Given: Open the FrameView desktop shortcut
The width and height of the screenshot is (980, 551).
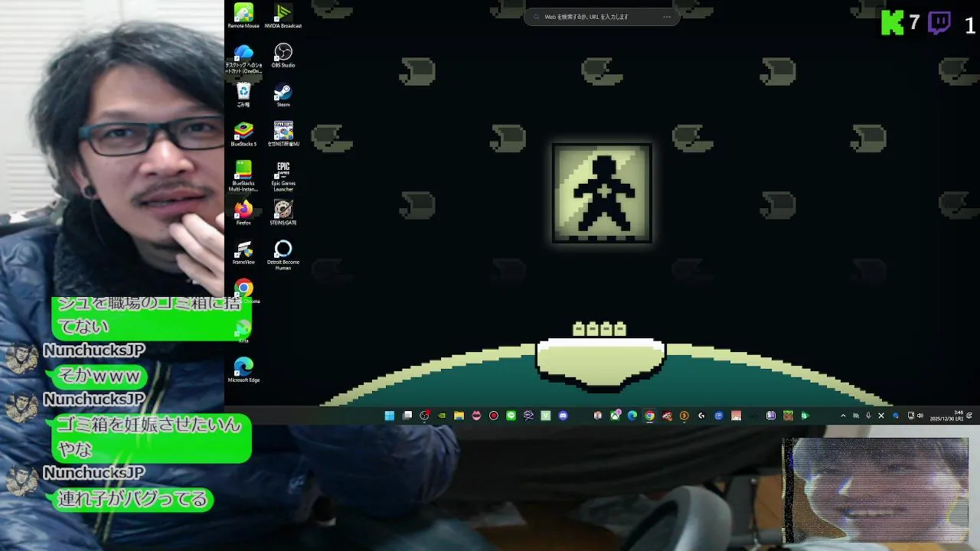Looking at the screenshot, I should [x=243, y=253].
